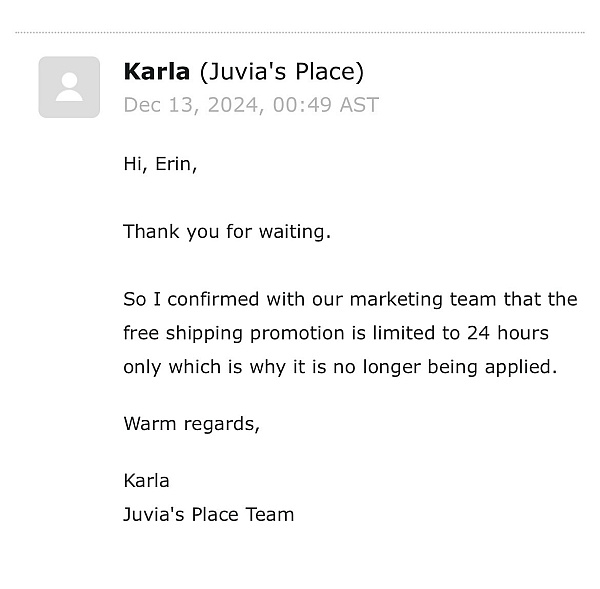Click the phrase 'no longer being applied'
The width and height of the screenshot is (600, 589).
point(445,367)
